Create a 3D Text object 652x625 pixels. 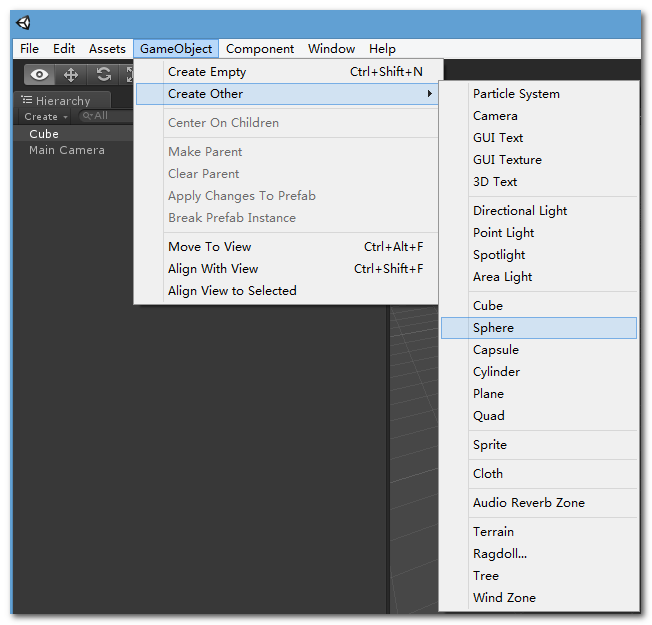click(x=539, y=182)
